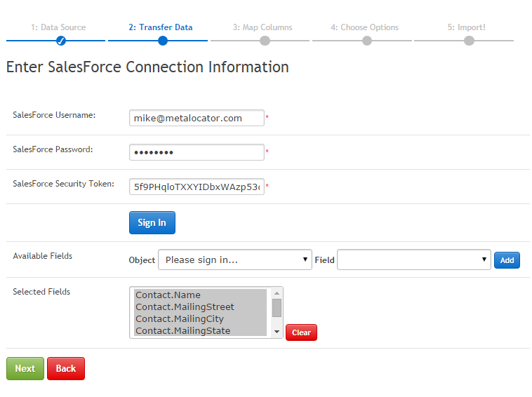Click the gray step circle under Map Columns
This screenshot has height=397, width=532.
[x=265, y=41]
